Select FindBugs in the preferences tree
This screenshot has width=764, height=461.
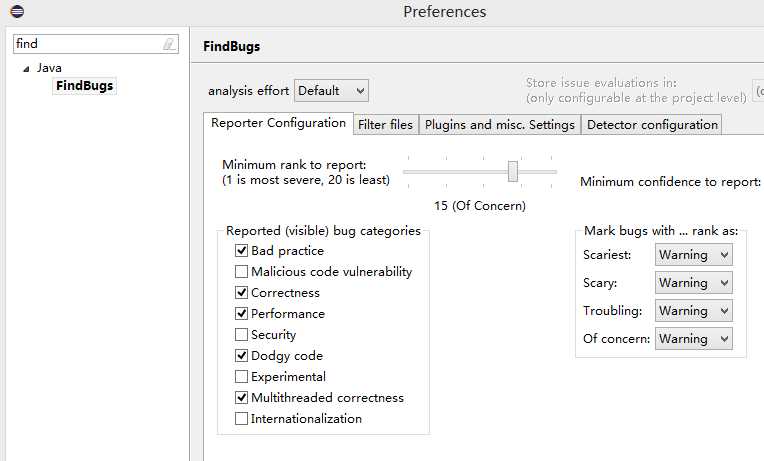pyautogui.click(x=84, y=86)
